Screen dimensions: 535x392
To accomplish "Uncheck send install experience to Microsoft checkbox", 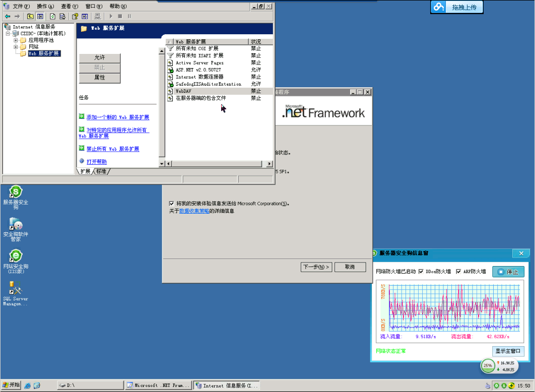I will (171, 204).
